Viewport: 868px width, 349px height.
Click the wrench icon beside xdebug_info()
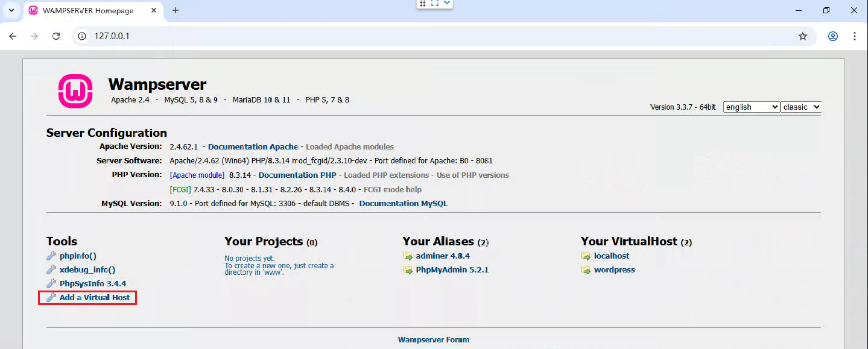(x=51, y=269)
